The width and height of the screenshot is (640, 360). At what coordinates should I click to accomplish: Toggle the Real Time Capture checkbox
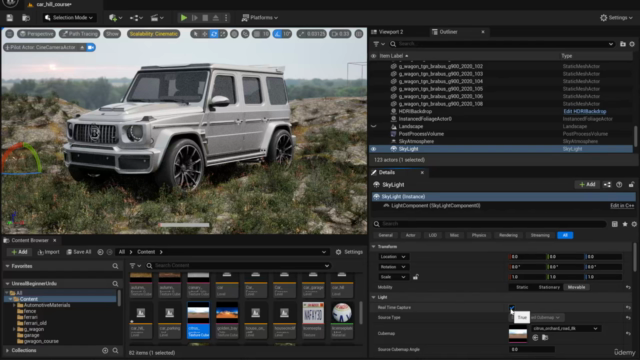coord(512,307)
